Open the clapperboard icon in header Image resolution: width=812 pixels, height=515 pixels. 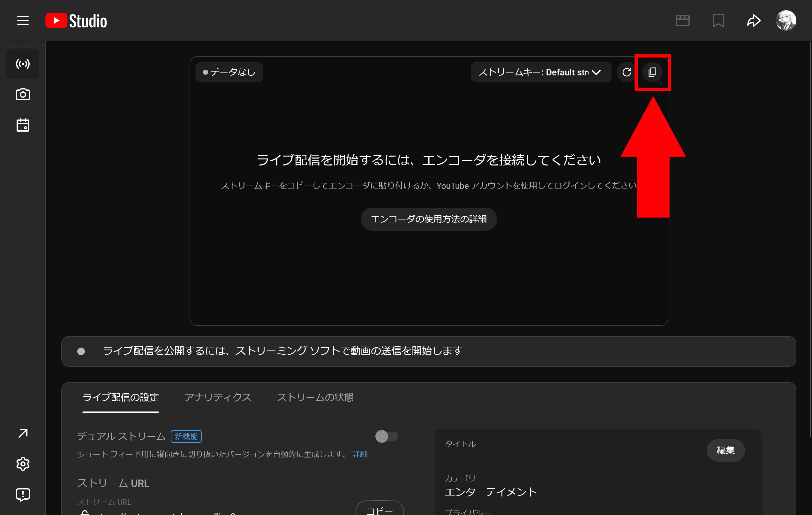[682, 20]
